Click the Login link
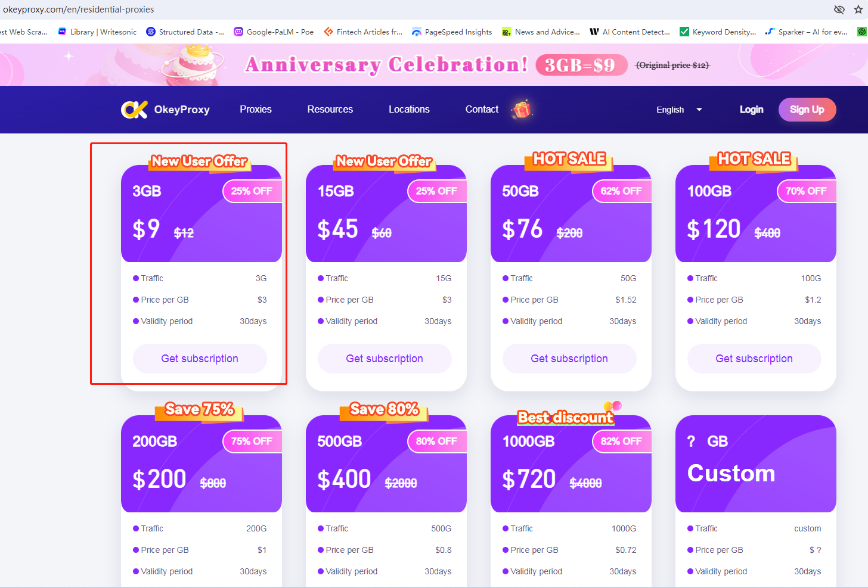 [751, 110]
